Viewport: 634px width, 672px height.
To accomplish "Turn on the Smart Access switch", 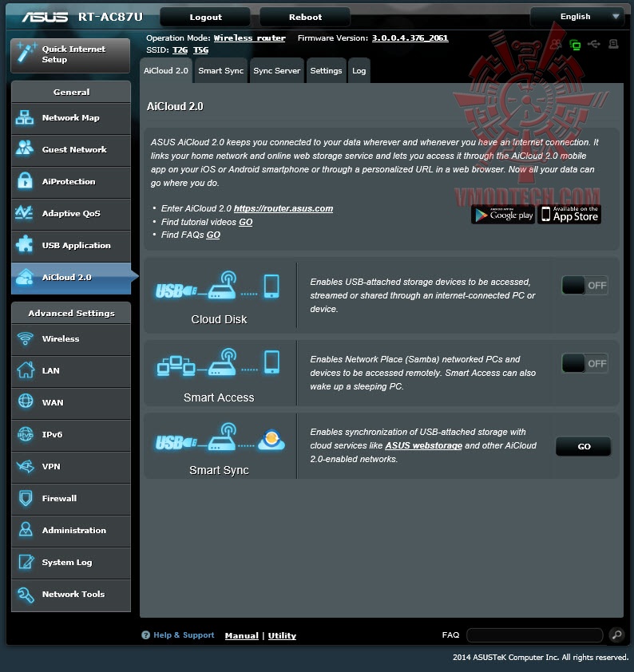I will point(584,363).
